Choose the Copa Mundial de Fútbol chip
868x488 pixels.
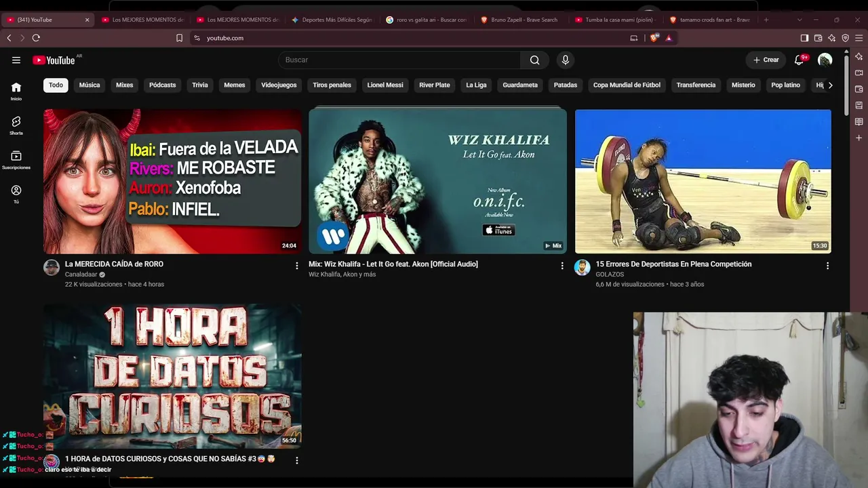point(627,85)
